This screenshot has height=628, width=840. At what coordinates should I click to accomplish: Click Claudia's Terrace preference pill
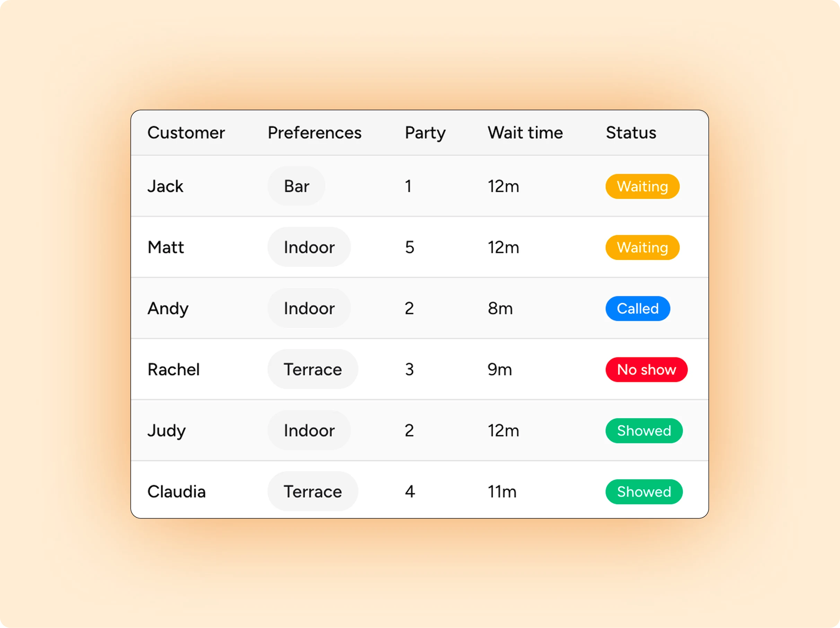[313, 492]
